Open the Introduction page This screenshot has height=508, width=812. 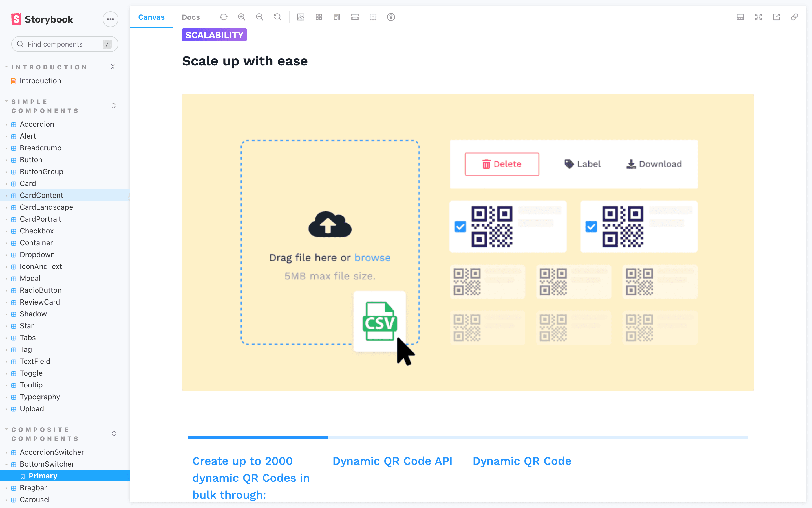pyautogui.click(x=40, y=81)
